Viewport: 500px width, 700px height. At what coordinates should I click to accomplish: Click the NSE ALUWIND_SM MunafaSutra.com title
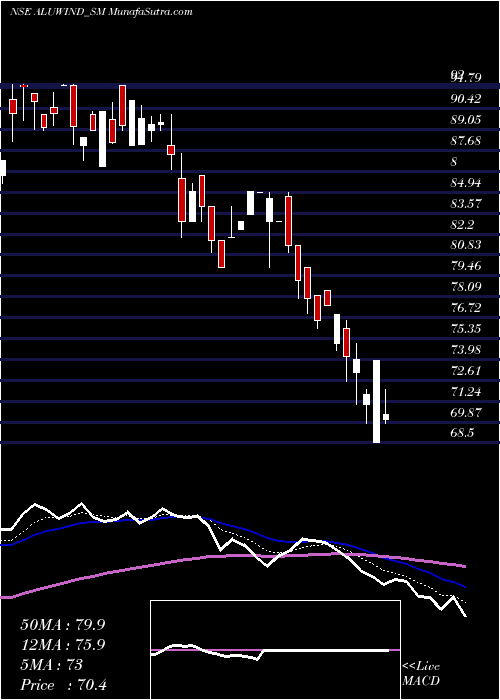101,12
